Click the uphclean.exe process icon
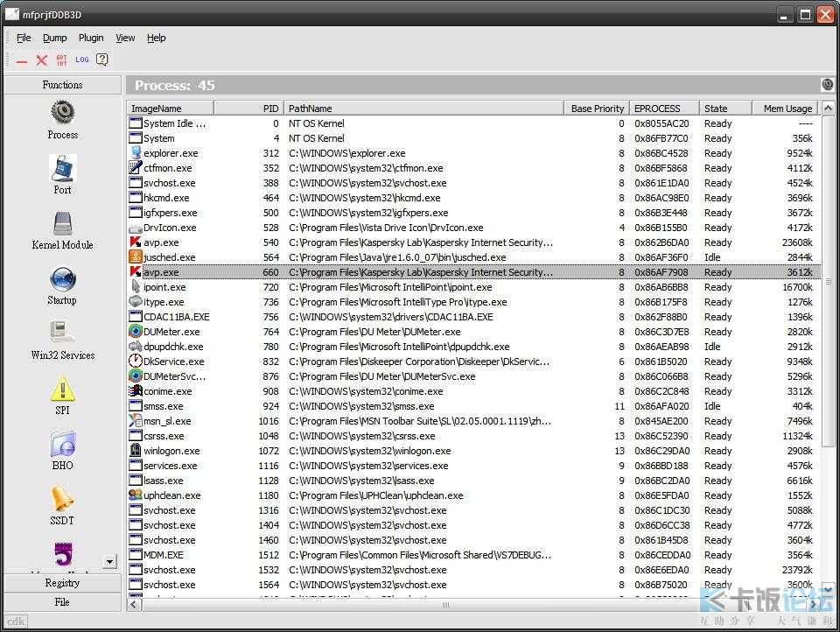Screen dimensions: 840x632 [136, 495]
